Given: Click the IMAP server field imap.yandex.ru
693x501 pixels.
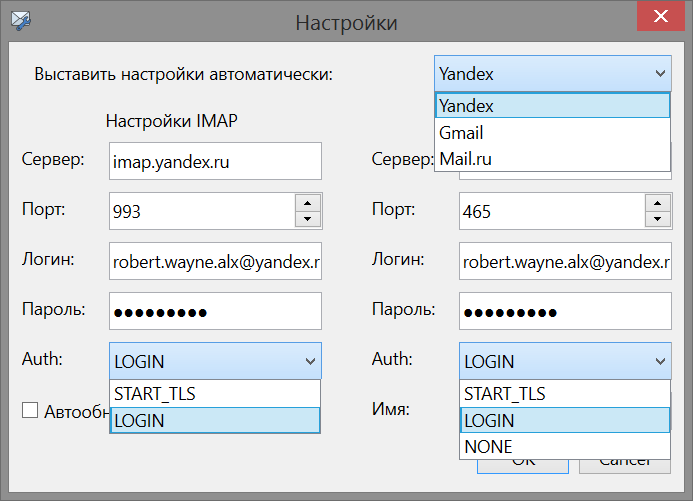Looking at the screenshot, I should pos(215,161).
